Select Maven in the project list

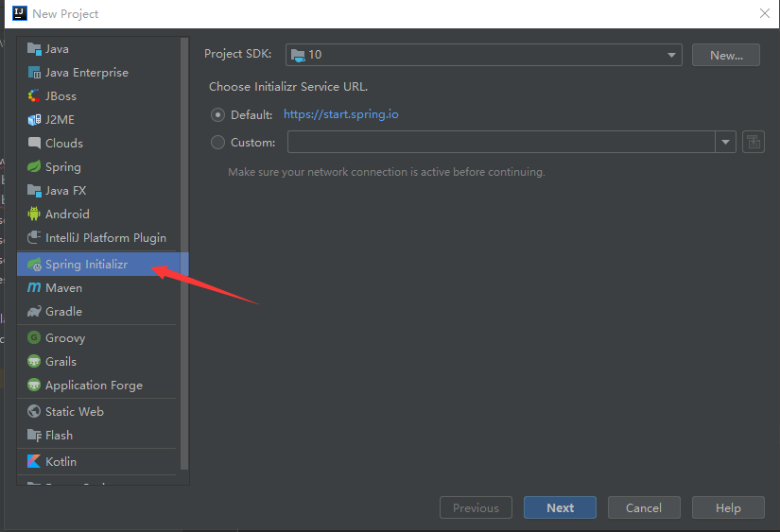coord(63,288)
